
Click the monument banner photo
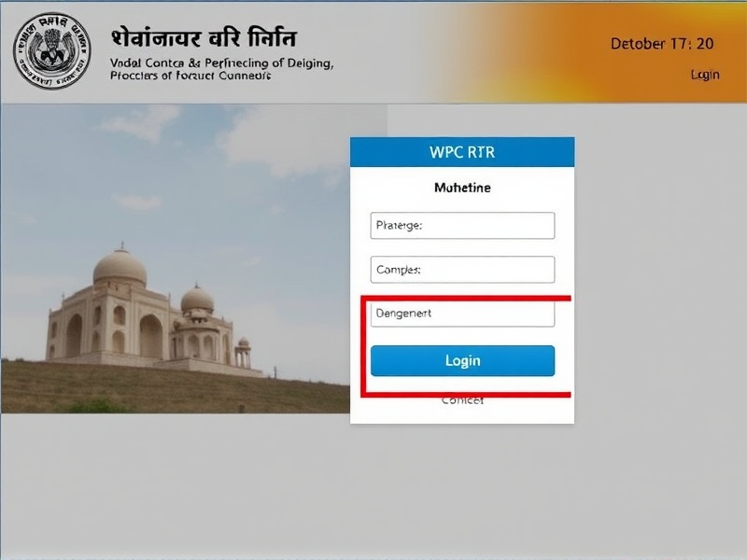tap(176, 259)
